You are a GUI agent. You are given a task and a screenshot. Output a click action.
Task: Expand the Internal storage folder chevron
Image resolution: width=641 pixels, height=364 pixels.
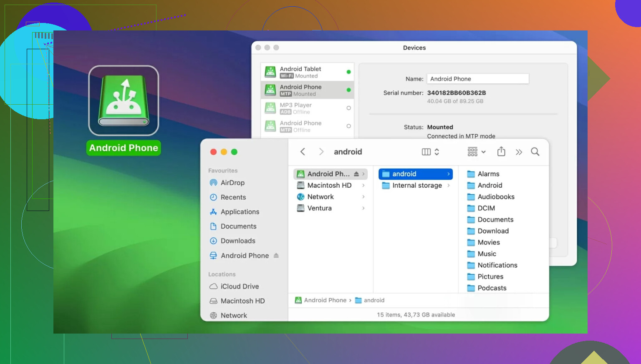click(x=449, y=186)
